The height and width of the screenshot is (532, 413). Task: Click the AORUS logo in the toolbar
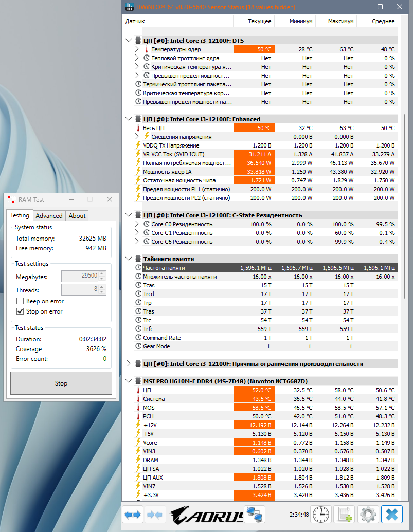tap(206, 515)
